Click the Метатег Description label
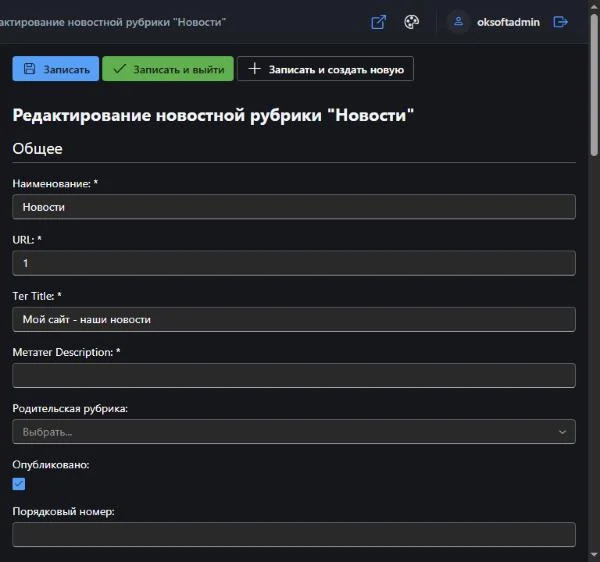The height and width of the screenshot is (562, 600). (x=66, y=352)
